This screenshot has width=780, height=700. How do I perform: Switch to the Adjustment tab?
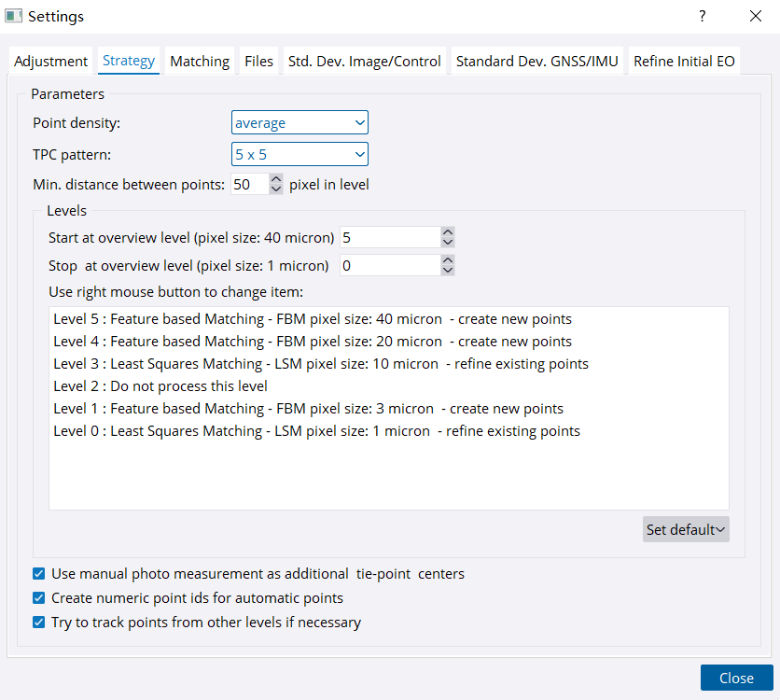coord(50,62)
